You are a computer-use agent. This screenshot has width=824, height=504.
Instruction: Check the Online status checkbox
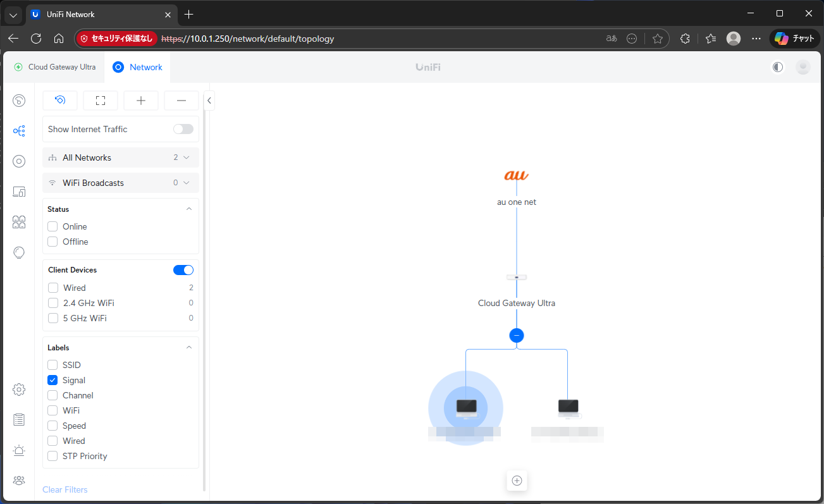pos(53,226)
